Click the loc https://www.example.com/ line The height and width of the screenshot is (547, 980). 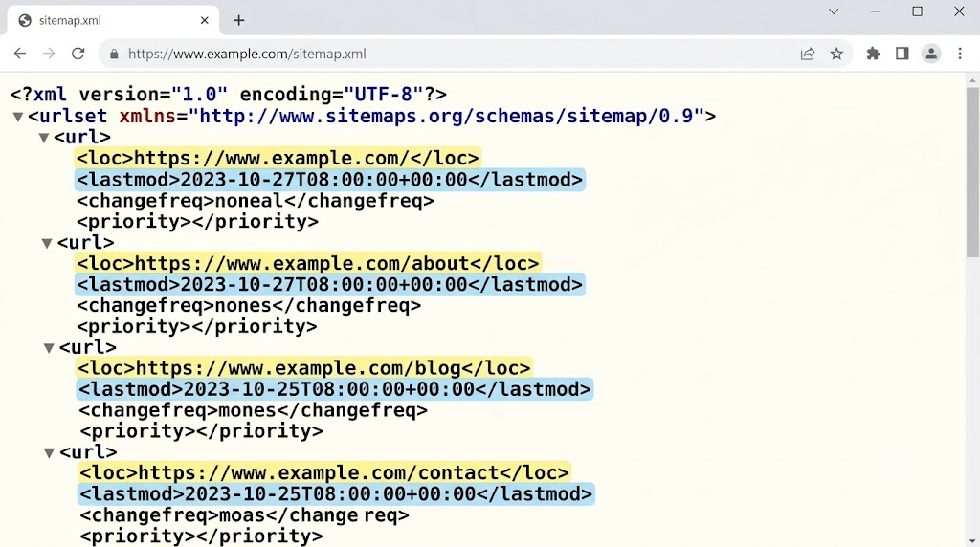[278, 158]
